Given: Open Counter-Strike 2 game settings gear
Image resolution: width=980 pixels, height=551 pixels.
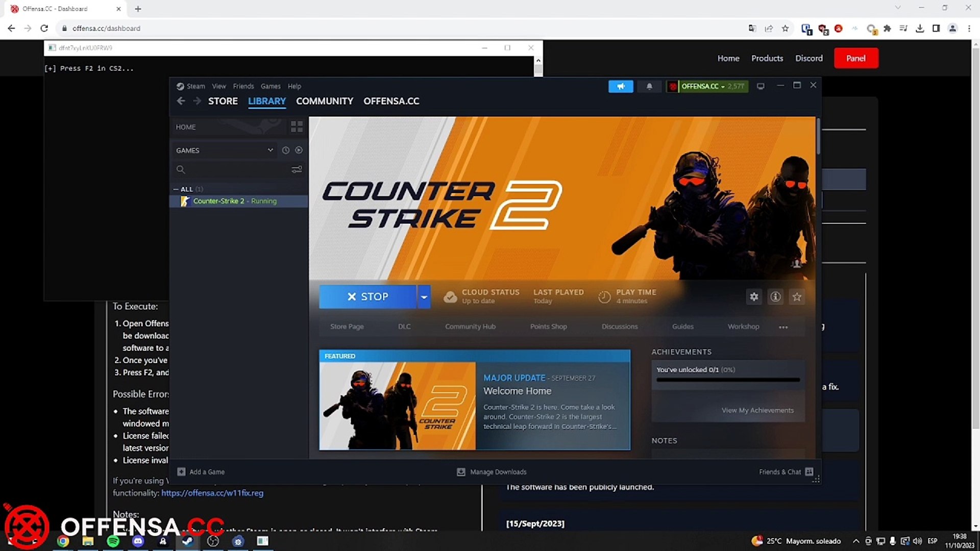Looking at the screenshot, I should 754,296.
